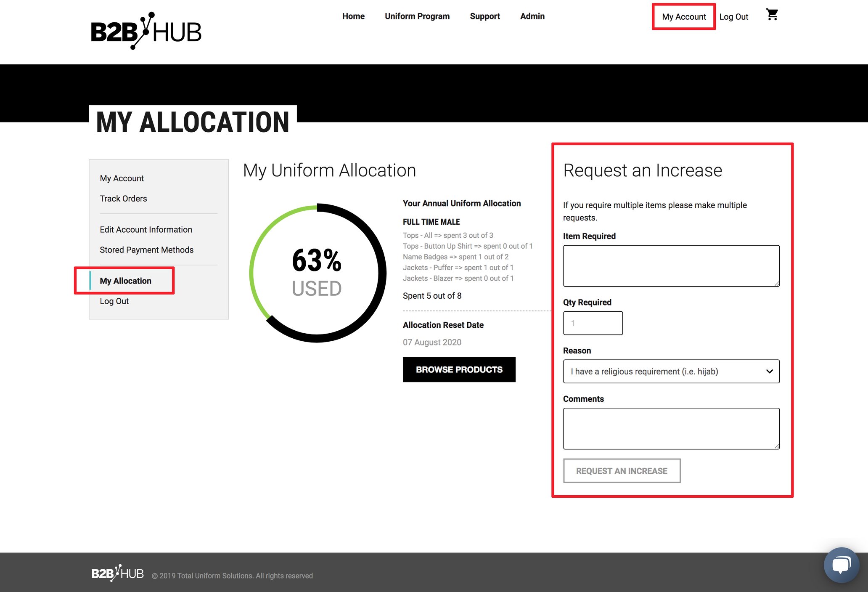Image resolution: width=868 pixels, height=592 pixels.
Task: Open Edit Account Information
Action: [146, 230]
